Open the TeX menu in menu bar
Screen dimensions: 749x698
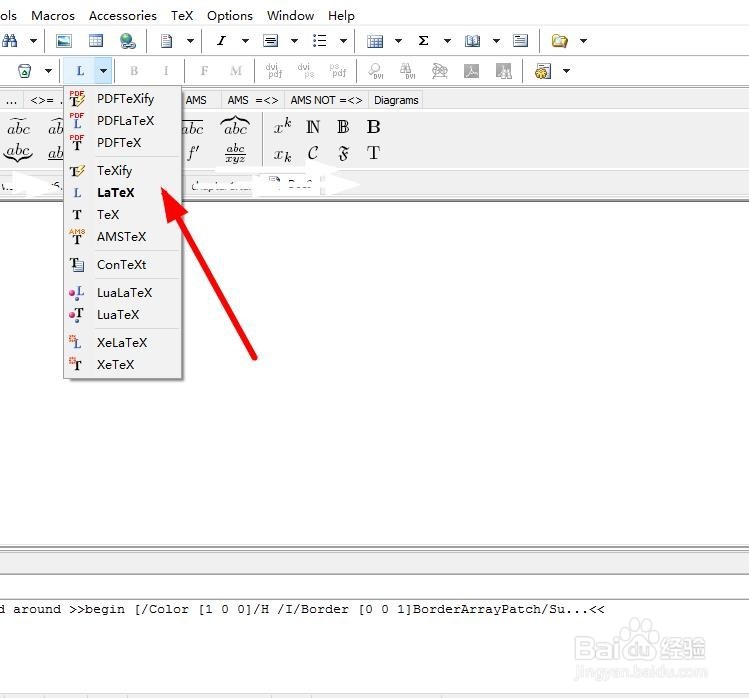(182, 16)
